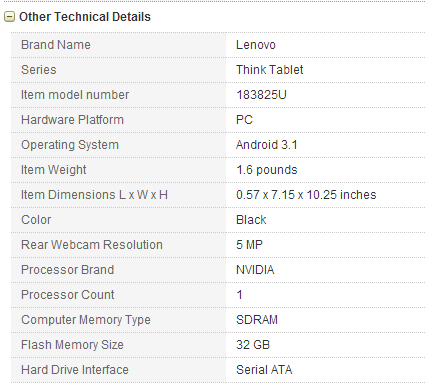The height and width of the screenshot is (390, 425).
Task: Collapse the Other Technical Details section
Action: [9, 17]
